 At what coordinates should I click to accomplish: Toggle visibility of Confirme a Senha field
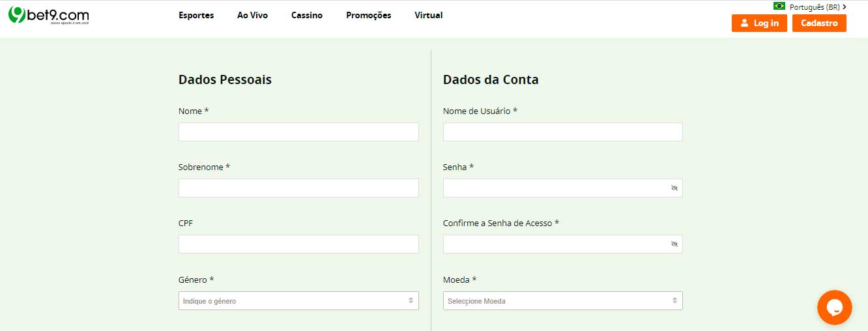[x=674, y=244]
